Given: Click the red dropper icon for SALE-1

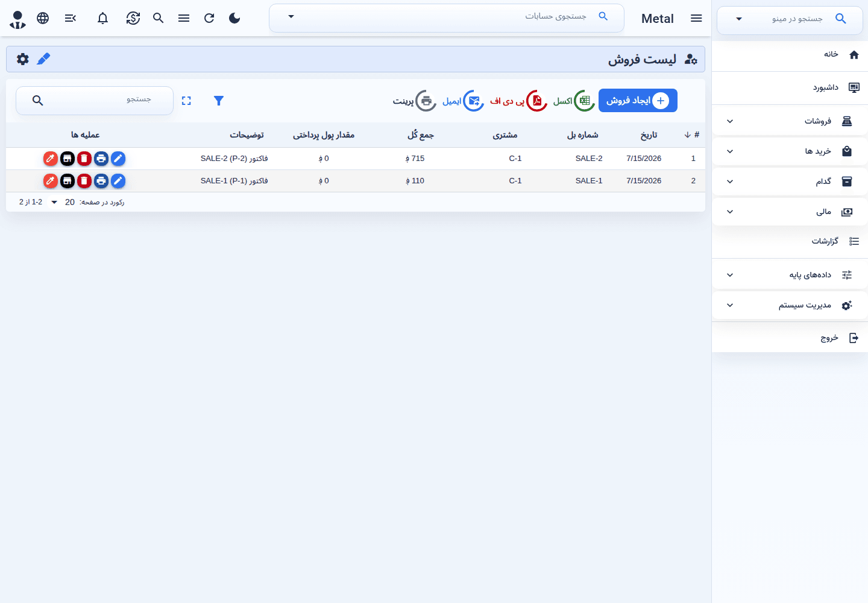Looking at the screenshot, I should point(51,181).
